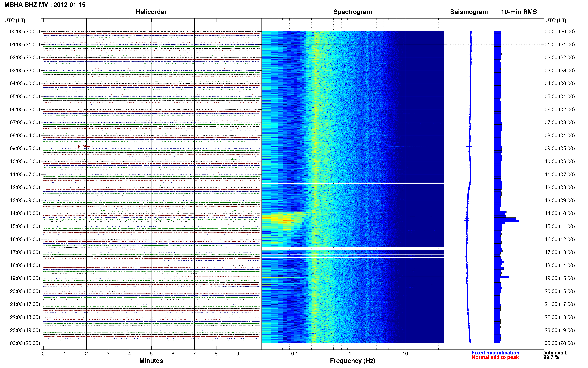Click 'UTC (LT)' label beside the RMS axis
The height and width of the screenshot is (368, 588).
pos(556,20)
